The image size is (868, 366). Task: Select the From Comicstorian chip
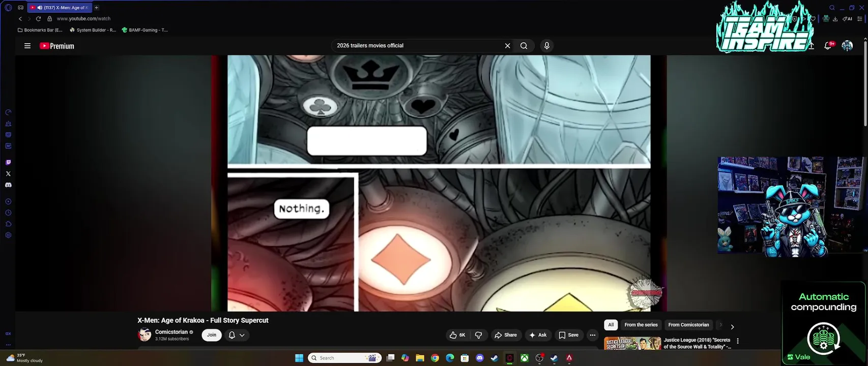(688, 325)
